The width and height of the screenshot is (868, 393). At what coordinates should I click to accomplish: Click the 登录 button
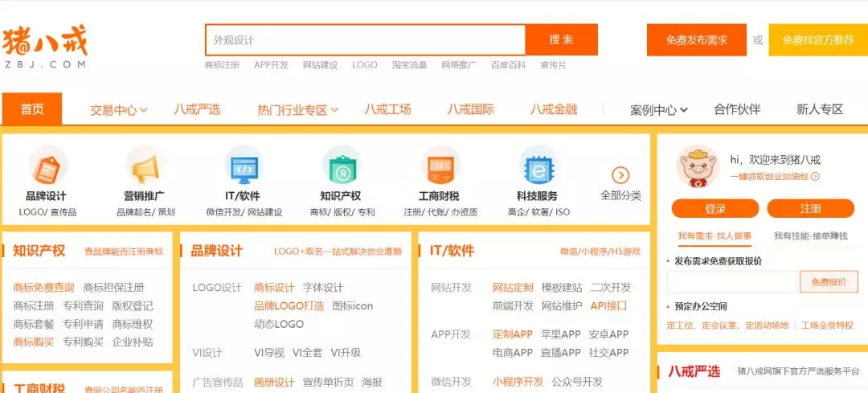coord(715,209)
